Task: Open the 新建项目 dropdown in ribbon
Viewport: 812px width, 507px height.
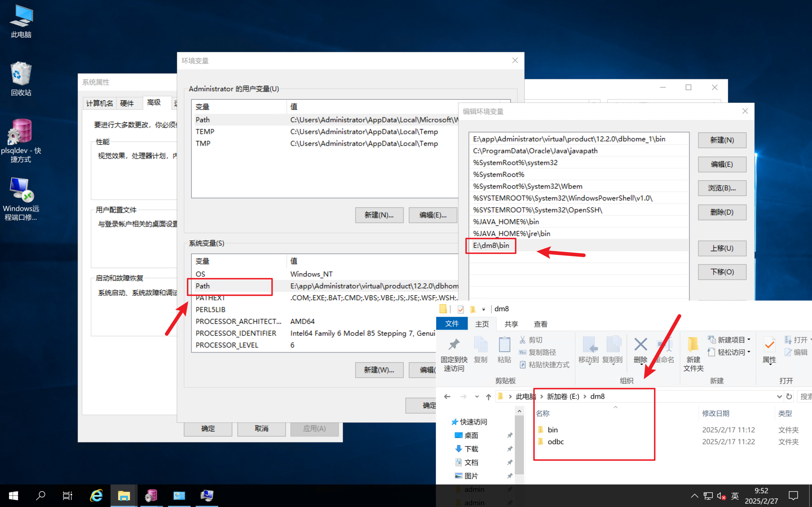Action: (729, 340)
